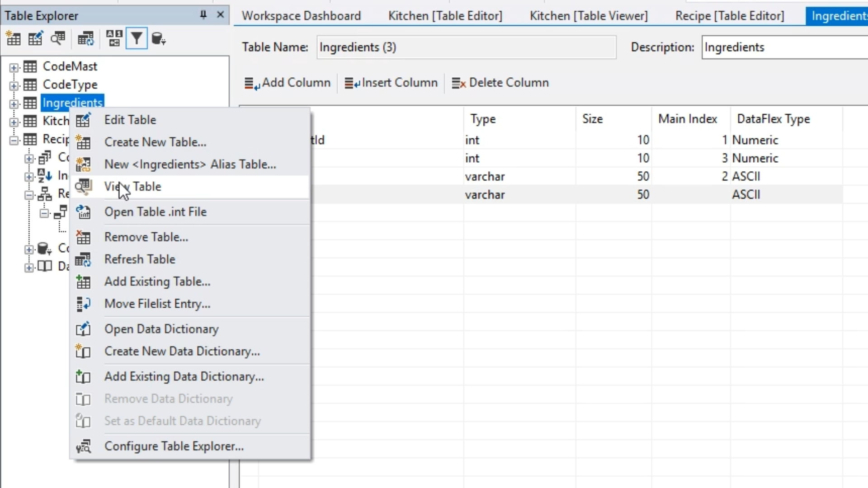Select Configure Table Explorer menu item
Viewport: 868px width, 488px height.
pos(174,446)
